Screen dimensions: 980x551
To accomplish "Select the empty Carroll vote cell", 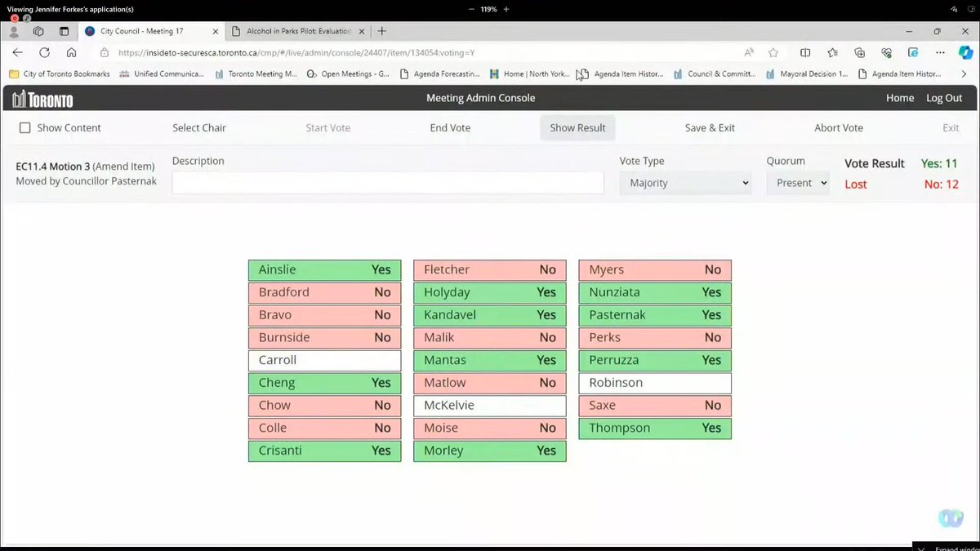I will click(324, 360).
